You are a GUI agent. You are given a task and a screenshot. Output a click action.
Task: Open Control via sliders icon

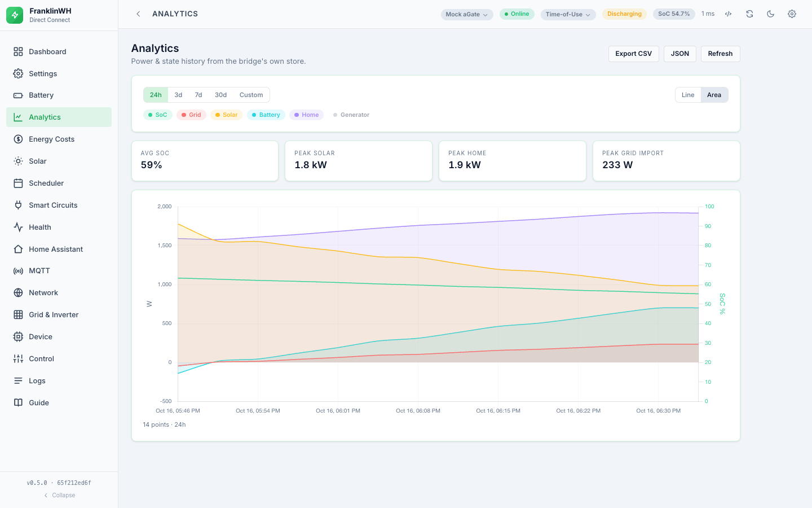pos(18,359)
